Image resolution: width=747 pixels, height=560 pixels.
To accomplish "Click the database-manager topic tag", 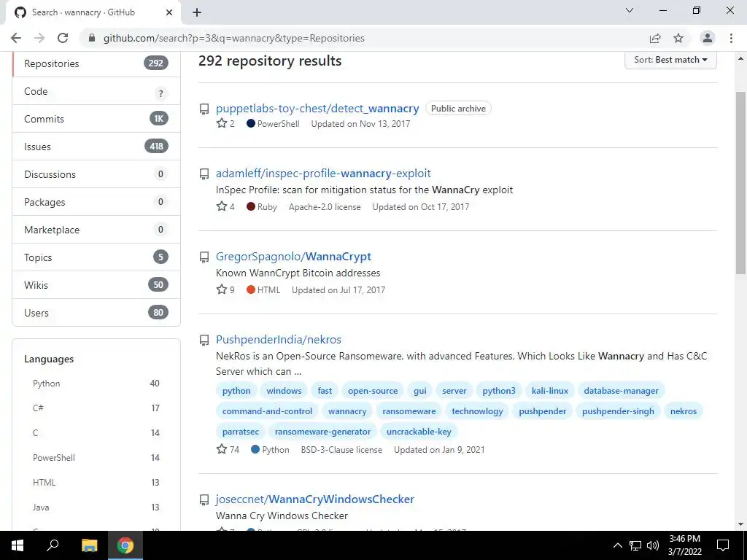I will point(622,391).
